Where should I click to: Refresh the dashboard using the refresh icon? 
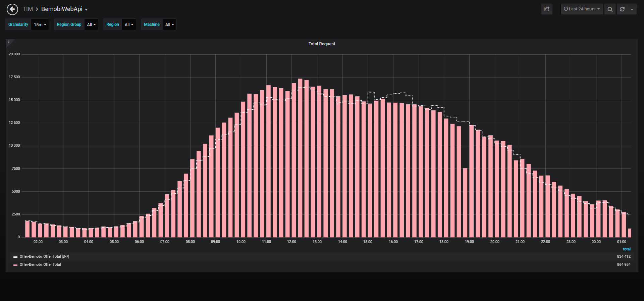point(622,9)
